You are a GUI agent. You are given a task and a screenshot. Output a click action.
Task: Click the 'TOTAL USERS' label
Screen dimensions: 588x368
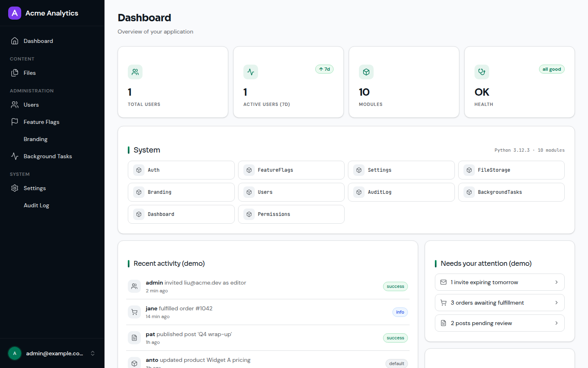(144, 105)
